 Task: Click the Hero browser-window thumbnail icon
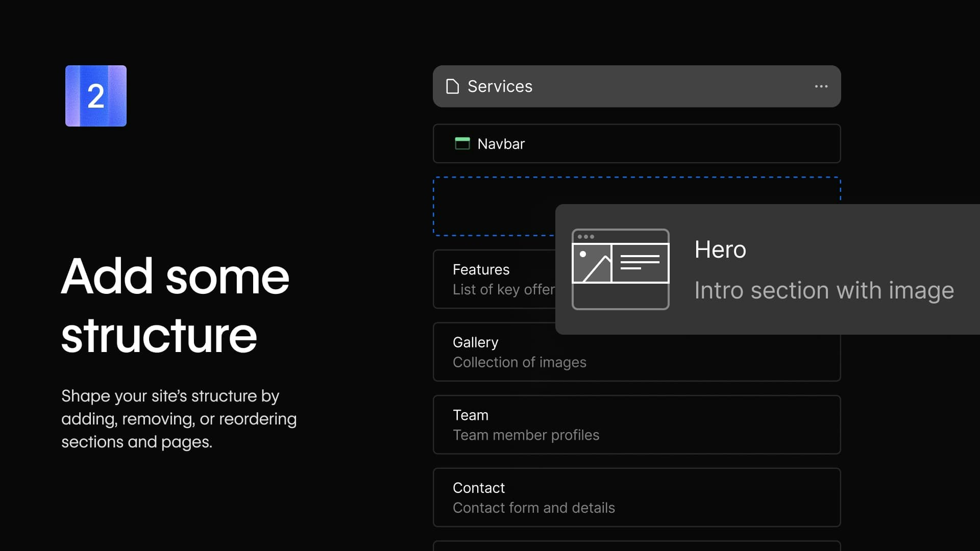pyautogui.click(x=620, y=269)
